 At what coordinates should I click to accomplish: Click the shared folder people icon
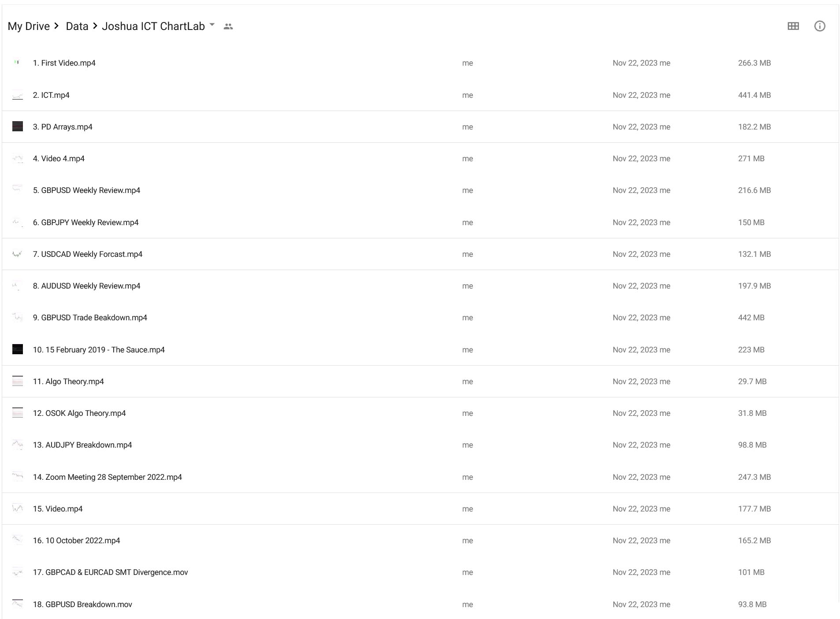click(228, 26)
